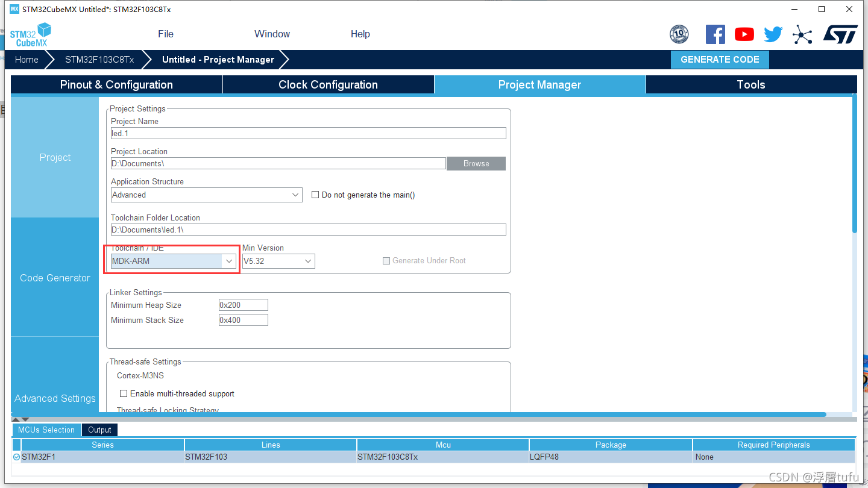This screenshot has height=488, width=868.
Task: Select the Project Manager tab
Action: [x=539, y=85]
